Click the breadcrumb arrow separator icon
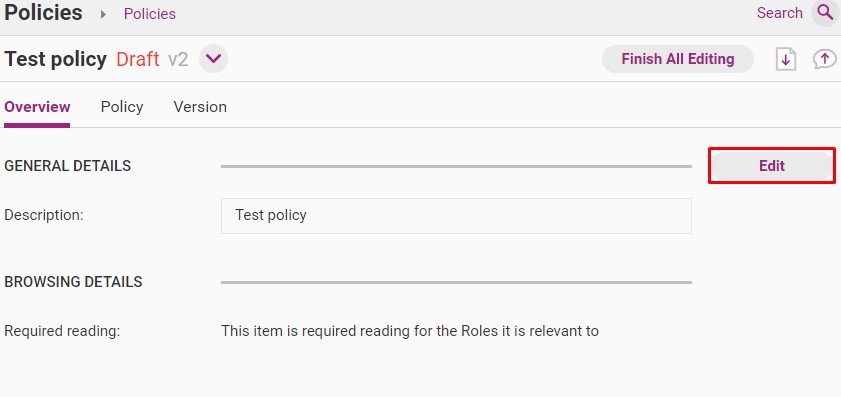841x397 pixels. click(x=104, y=14)
